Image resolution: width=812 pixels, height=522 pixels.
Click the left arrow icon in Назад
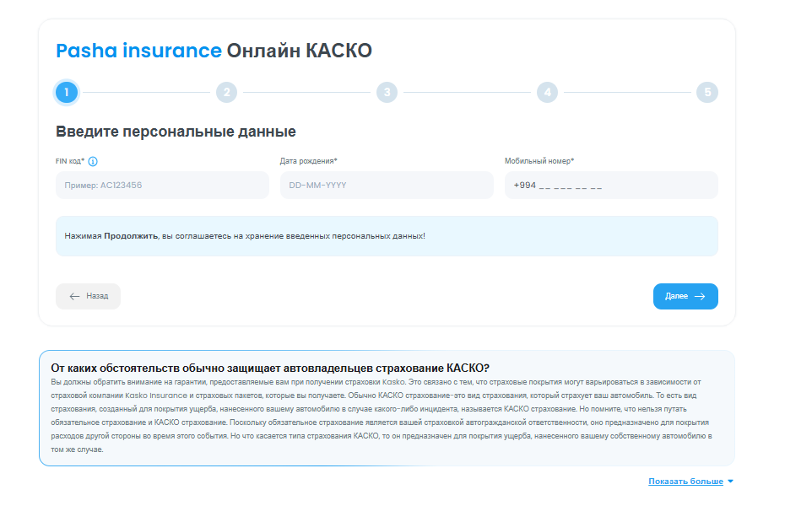(x=74, y=297)
